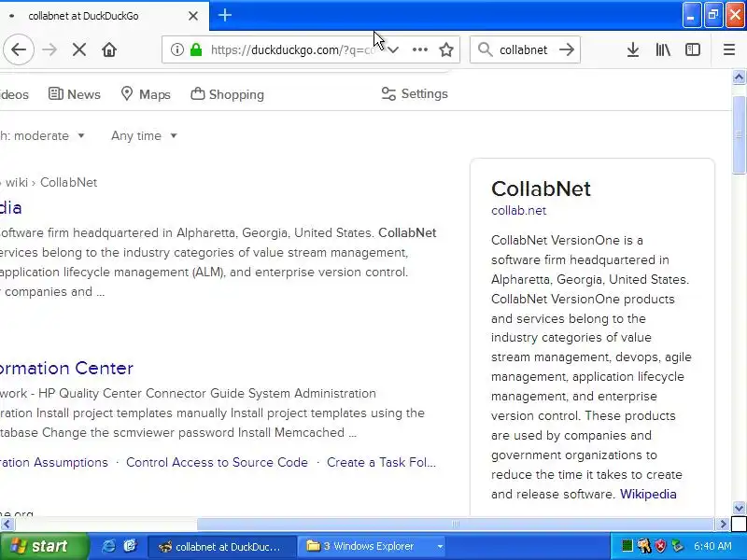Open a new tab with the plus button
747x560 pixels.
(225, 15)
